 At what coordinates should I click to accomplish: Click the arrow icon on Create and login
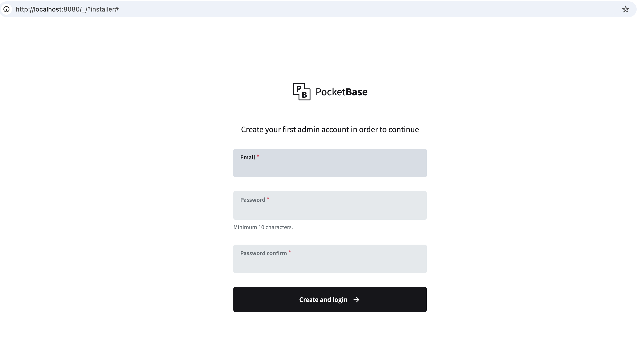coord(356,299)
